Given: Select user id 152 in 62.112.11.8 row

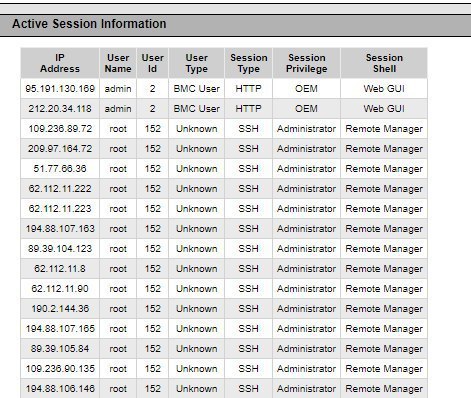Looking at the screenshot, I should click(153, 269).
